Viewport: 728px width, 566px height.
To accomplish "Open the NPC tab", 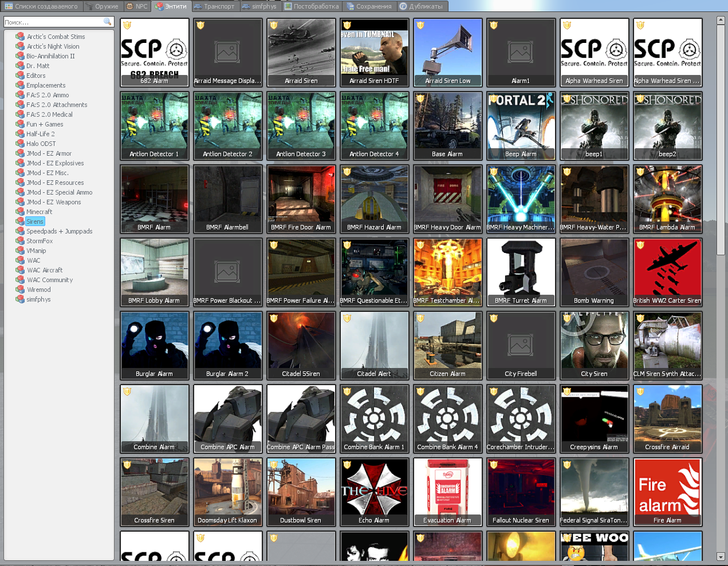I will [x=137, y=6].
